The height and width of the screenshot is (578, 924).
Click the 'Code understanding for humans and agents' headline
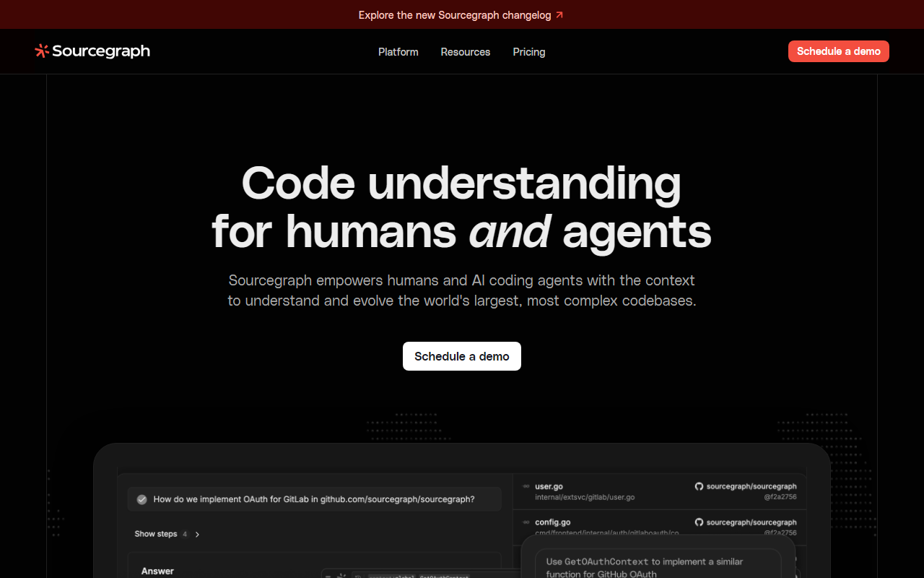point(462,207)
